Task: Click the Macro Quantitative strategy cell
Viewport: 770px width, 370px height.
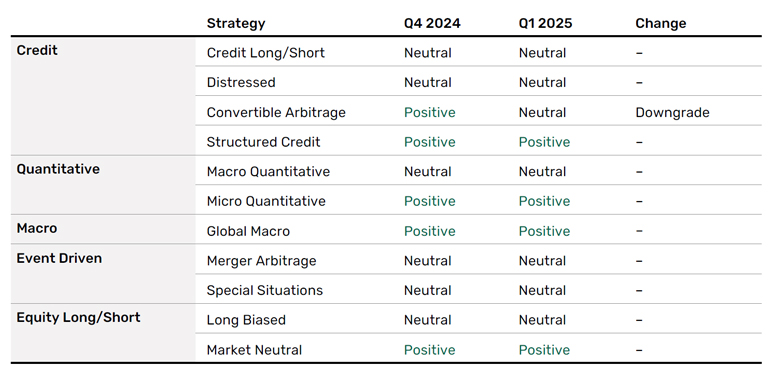Action: [268, 171]
